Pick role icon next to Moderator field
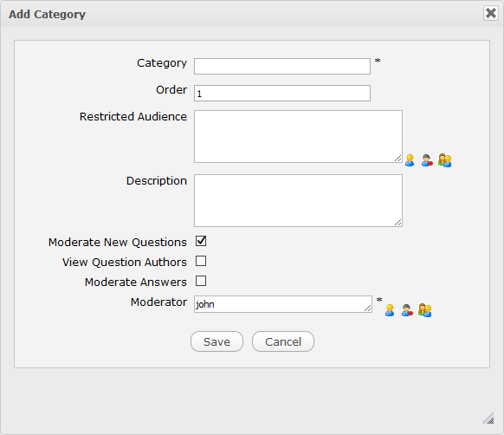504x435 pixels. [x=407, y=310]
